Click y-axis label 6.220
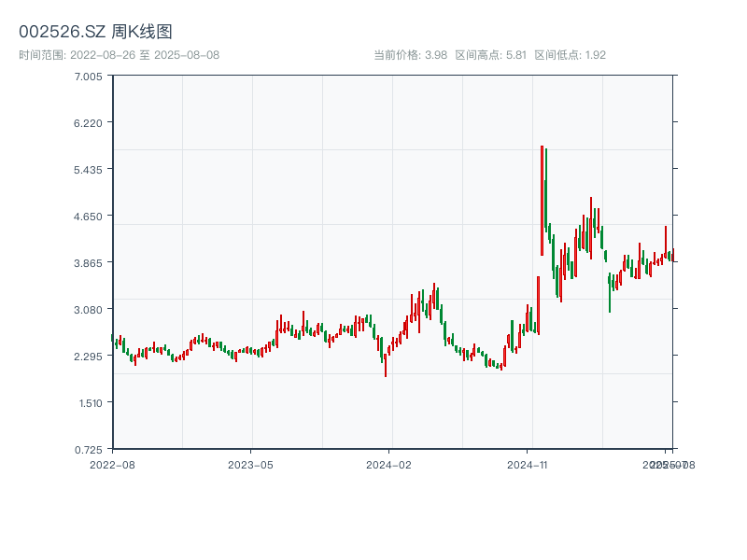747x560 pixels. coord(88,123)
